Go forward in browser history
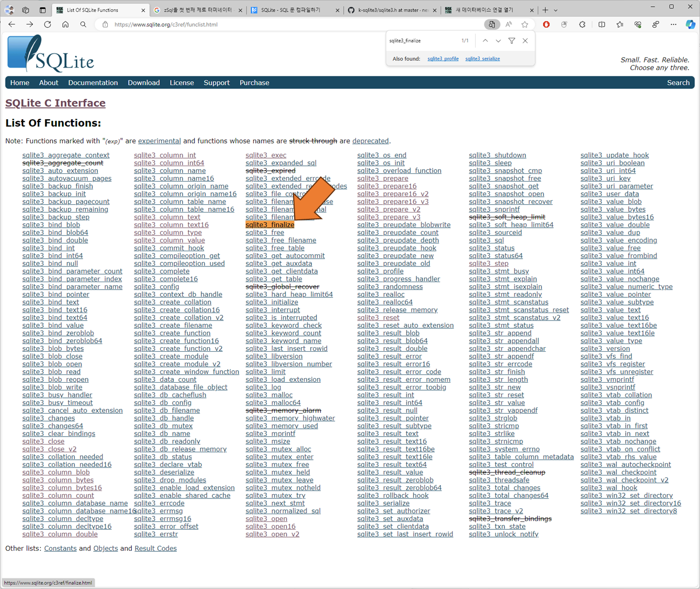700x589 pixels. 30,25
